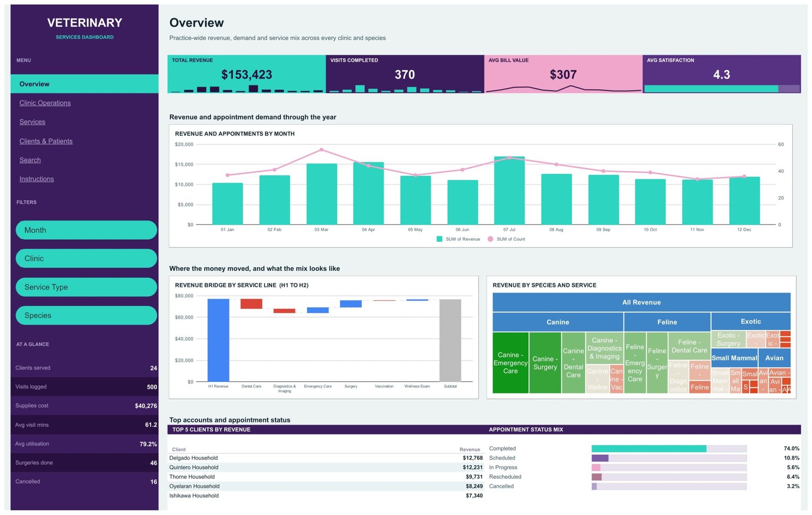
Task: Click the SUM of Revenue legend swatch
Action: (439, 239)
